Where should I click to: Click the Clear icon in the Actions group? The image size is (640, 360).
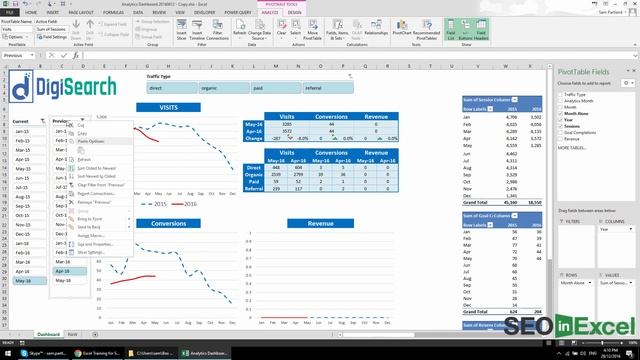tap(282, 28)
